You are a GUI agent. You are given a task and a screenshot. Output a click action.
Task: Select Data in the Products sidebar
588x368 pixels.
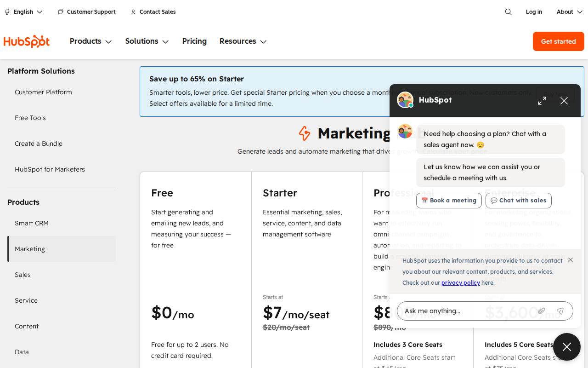coord(62,352)
